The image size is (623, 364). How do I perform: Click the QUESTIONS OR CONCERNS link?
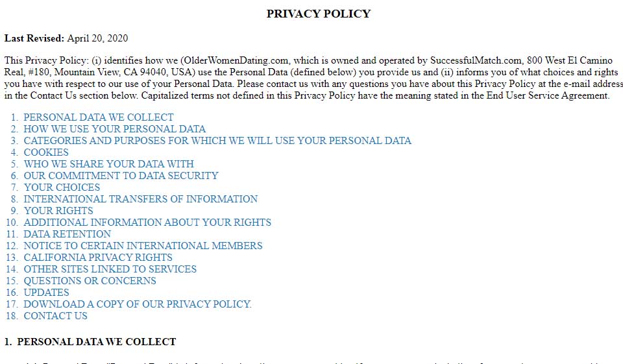90,281
